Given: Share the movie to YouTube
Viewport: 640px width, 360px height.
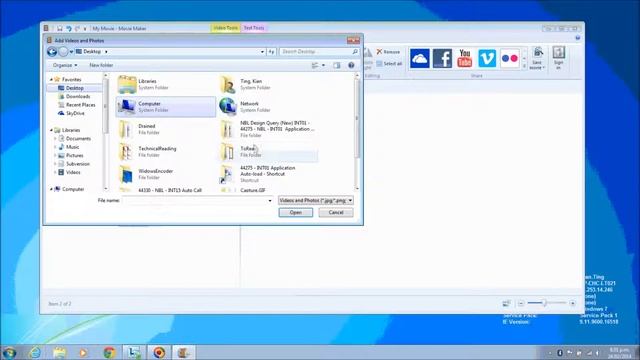Looking at the screenshot, I should [x=464, y=58].
